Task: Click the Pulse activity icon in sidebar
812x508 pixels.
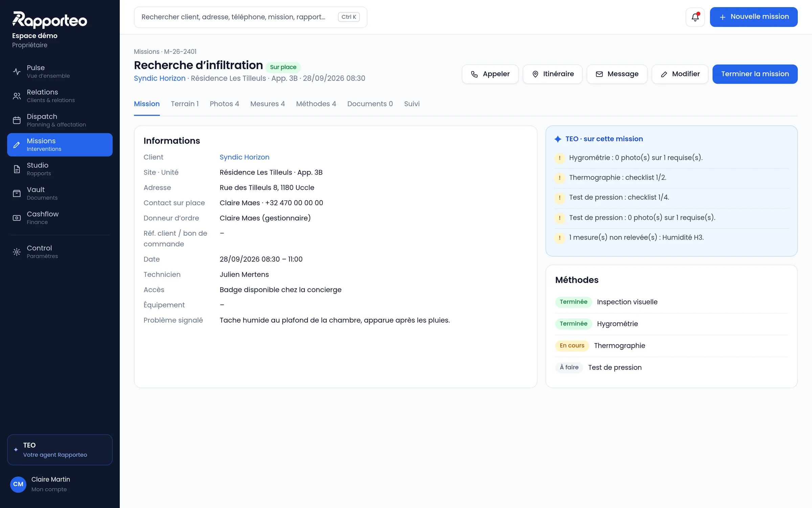Action: pos(17,71)
